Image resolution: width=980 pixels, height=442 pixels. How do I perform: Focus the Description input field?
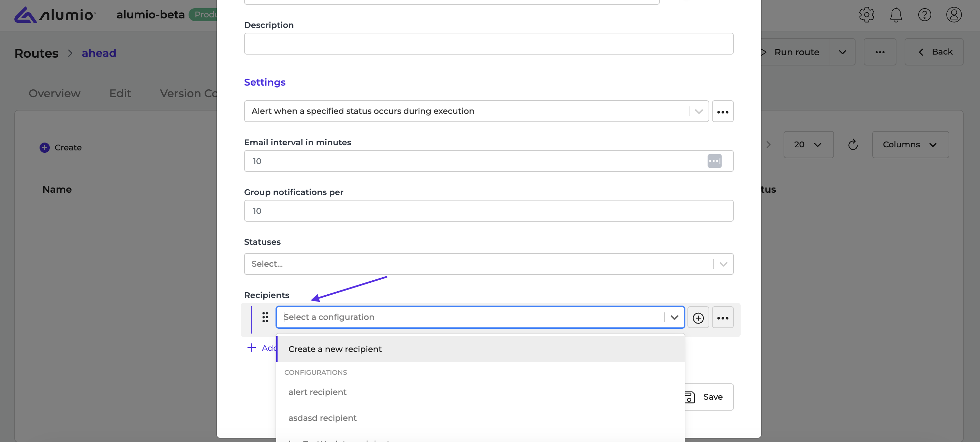pos(489,44)
